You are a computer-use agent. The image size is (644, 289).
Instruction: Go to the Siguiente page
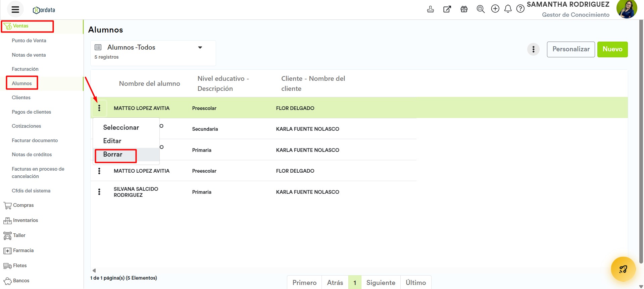click(x=381, y=283)
